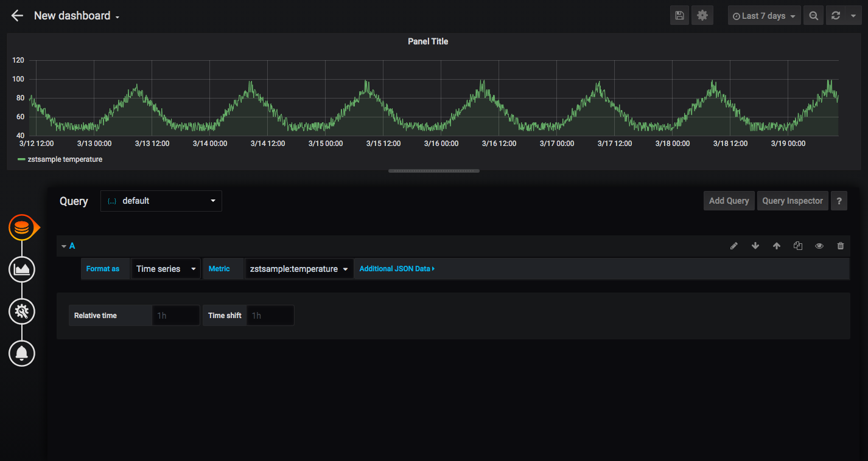Expand the Additional JSON Data section
The height and width of the screenshot is (461, 868).
pos(396,268)
